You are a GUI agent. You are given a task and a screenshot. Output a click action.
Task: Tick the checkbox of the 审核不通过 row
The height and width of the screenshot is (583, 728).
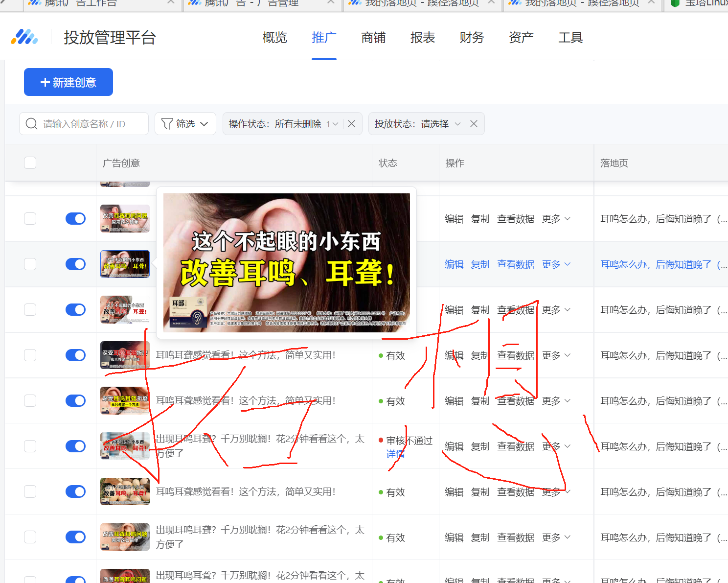click(x=30, y=446)
